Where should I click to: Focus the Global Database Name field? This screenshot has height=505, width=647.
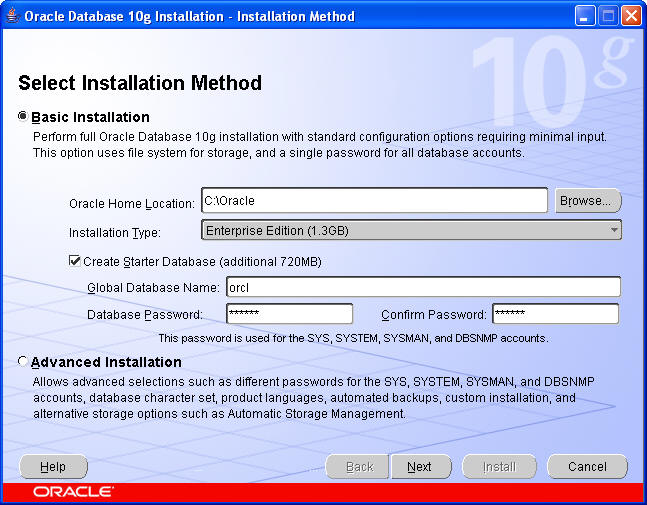point(422,287)
